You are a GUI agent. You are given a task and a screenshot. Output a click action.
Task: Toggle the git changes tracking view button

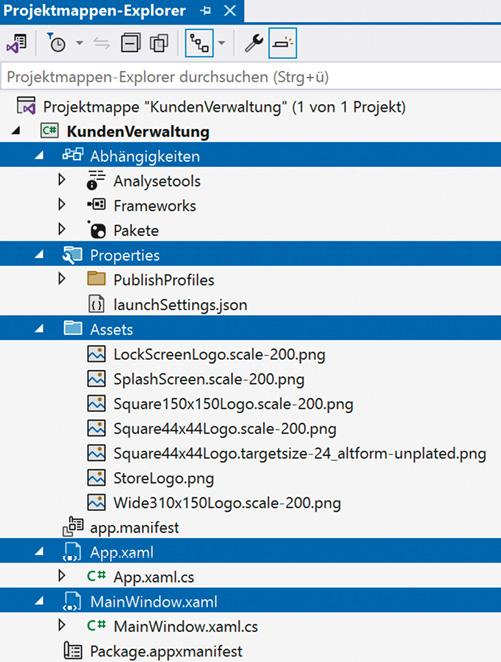(x=199, y=43)
